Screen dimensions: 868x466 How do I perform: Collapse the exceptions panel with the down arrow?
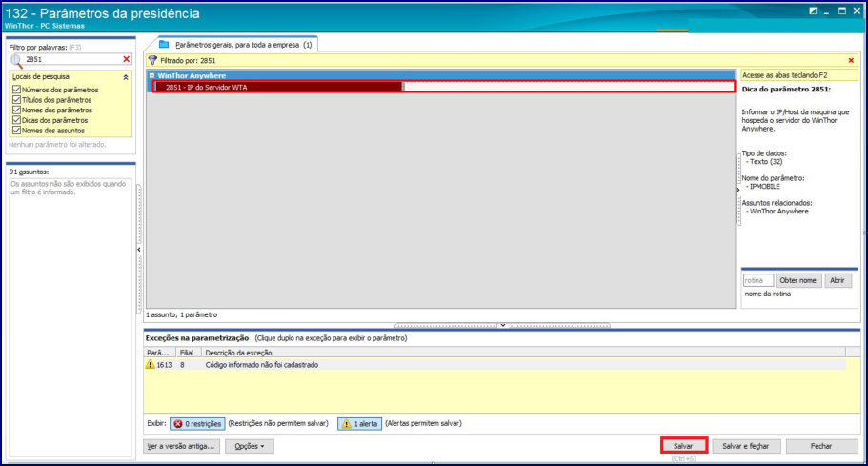503,325
